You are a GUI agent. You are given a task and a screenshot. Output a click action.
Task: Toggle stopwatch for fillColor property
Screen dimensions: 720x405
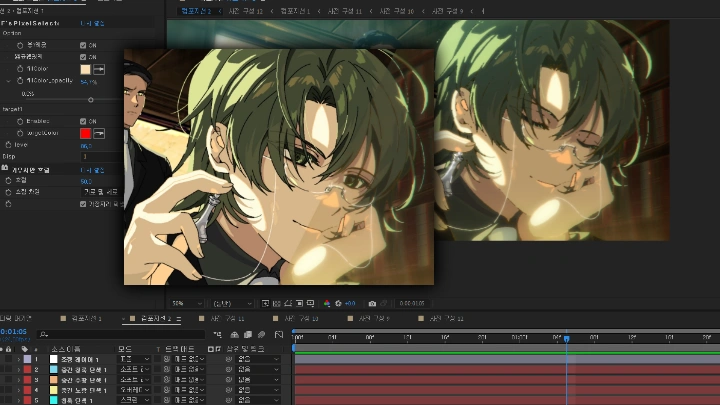pos(20,69)
